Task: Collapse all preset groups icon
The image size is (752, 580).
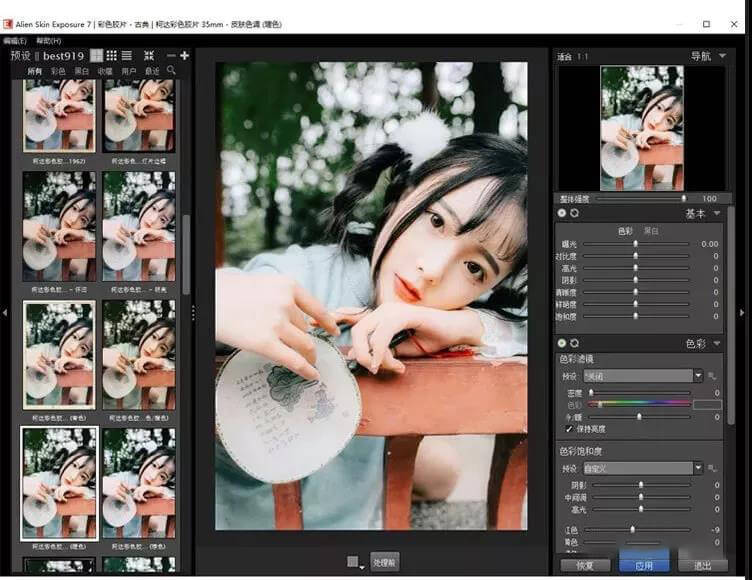Action: (x=149, y=56)
